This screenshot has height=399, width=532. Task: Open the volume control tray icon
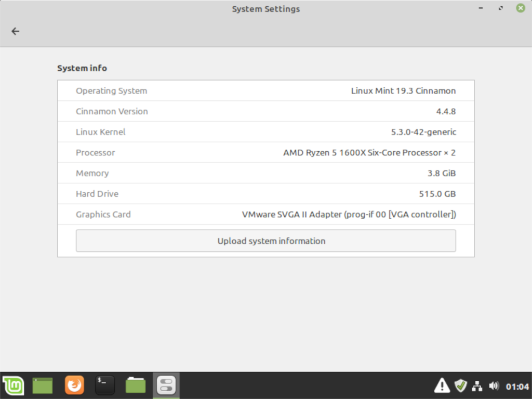pyautogui.click(x=494, y=385)
